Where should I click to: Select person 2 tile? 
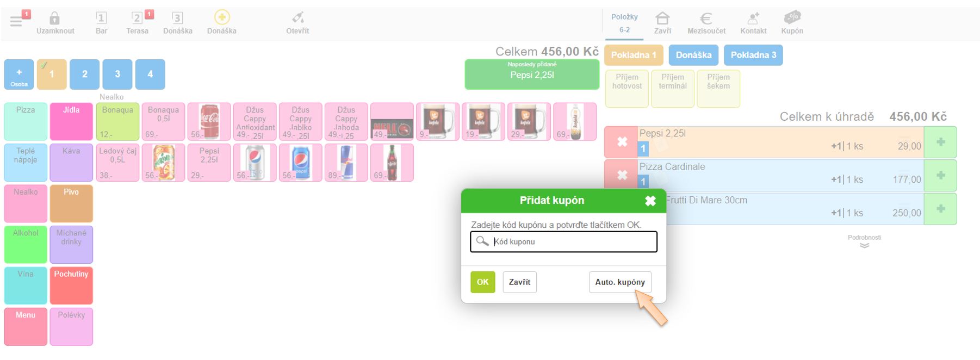point(85,74)
